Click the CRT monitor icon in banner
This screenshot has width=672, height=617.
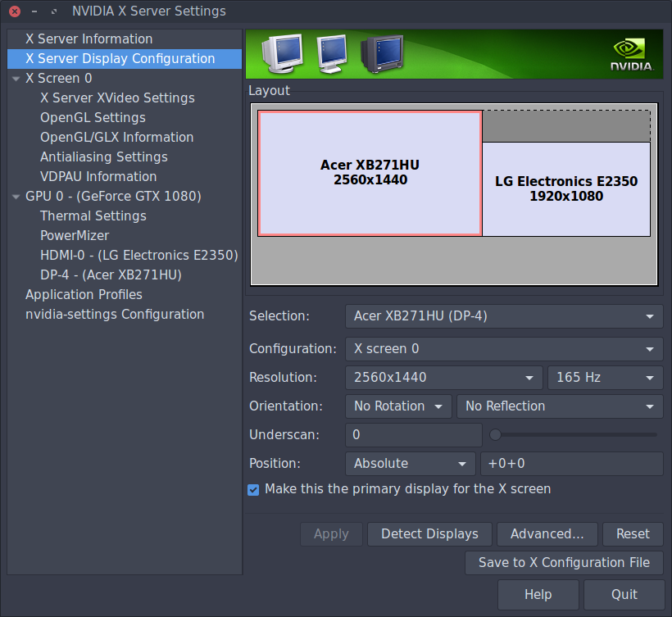pyautogui.click(x=381, y=54)
